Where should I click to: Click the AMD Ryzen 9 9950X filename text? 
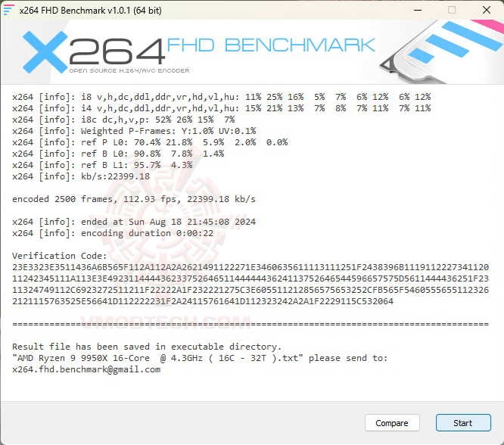tap(158, 358)
